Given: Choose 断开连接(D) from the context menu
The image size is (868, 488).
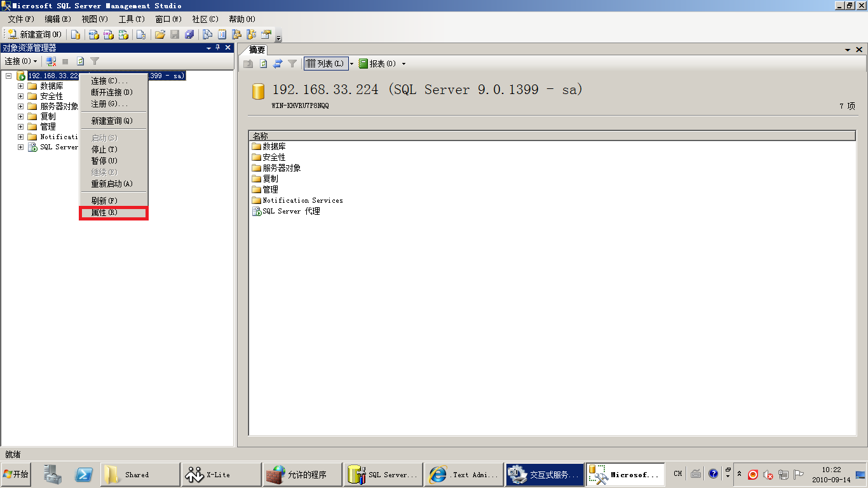Looking at the screenshot, I should point(114,92).
